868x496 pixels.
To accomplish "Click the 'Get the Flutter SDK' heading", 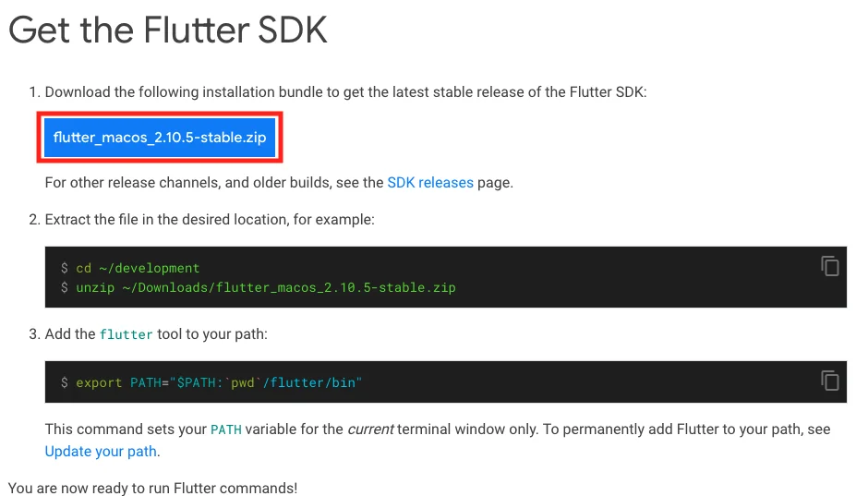I will tap(168, 30).
